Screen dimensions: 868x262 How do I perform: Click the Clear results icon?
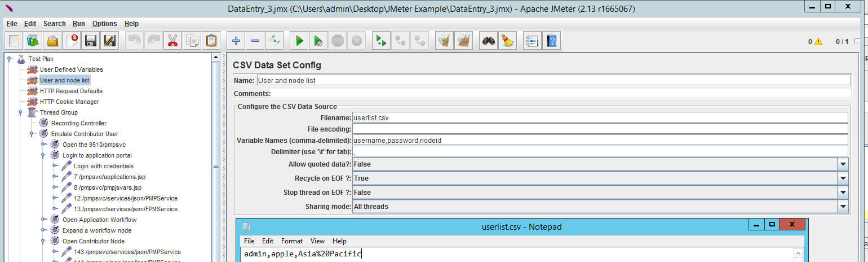(445, 41)
